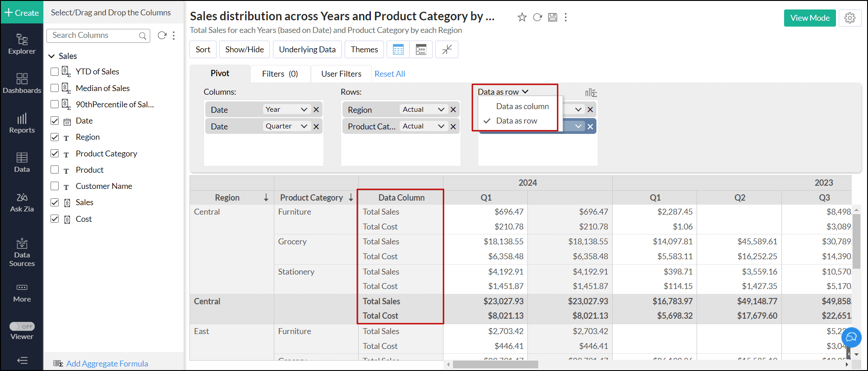Open Product Category Actual dropdown

click(441, 126)
